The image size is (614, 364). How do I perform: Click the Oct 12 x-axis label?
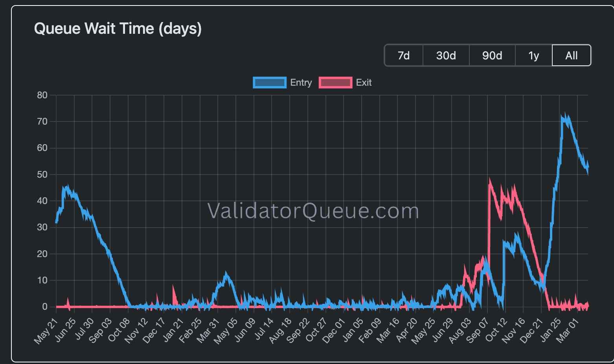click(496, 331)
